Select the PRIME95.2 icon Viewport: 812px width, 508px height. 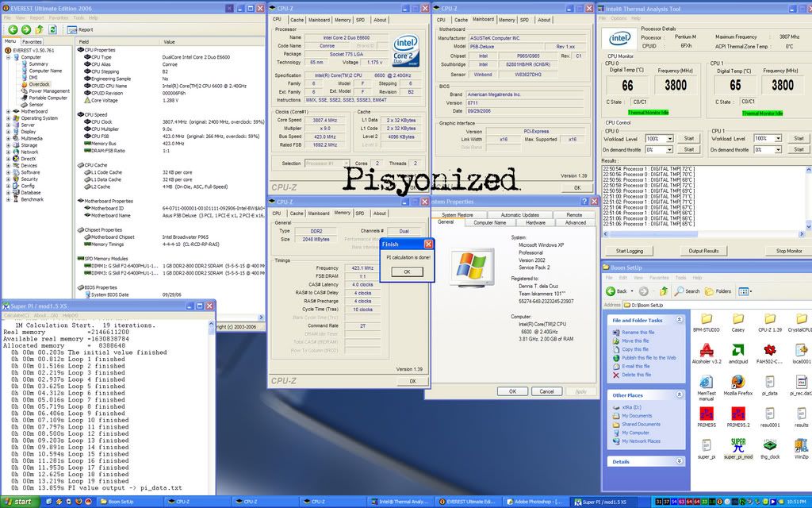point(738,414)
